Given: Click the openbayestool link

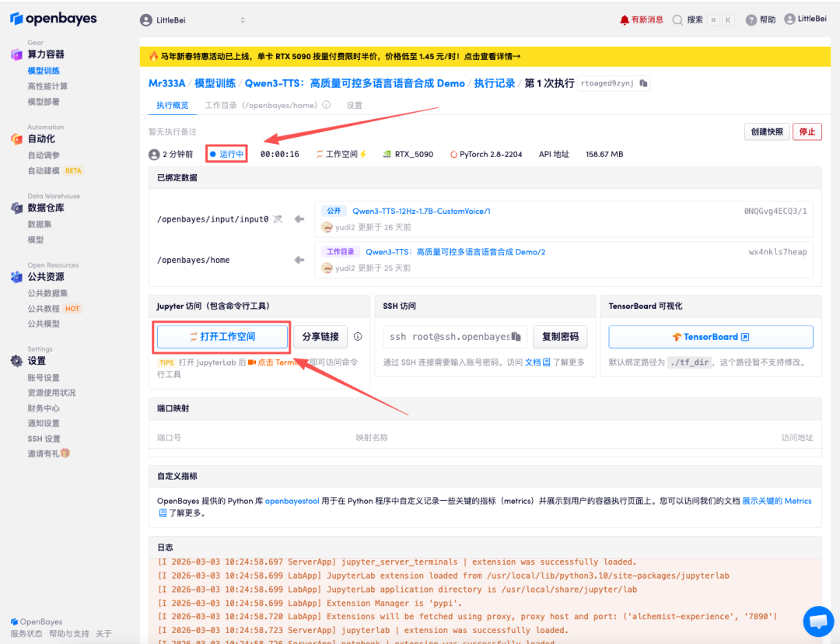Looking at the screenshot, I should [x=292, y=501].
